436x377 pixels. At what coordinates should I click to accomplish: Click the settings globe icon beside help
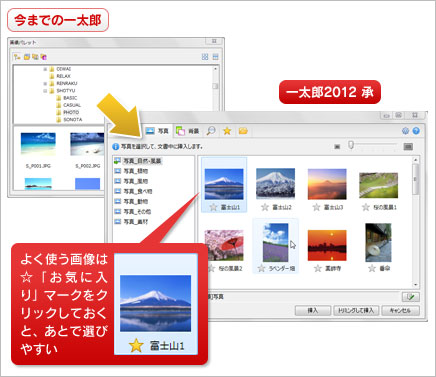(405, 131)
